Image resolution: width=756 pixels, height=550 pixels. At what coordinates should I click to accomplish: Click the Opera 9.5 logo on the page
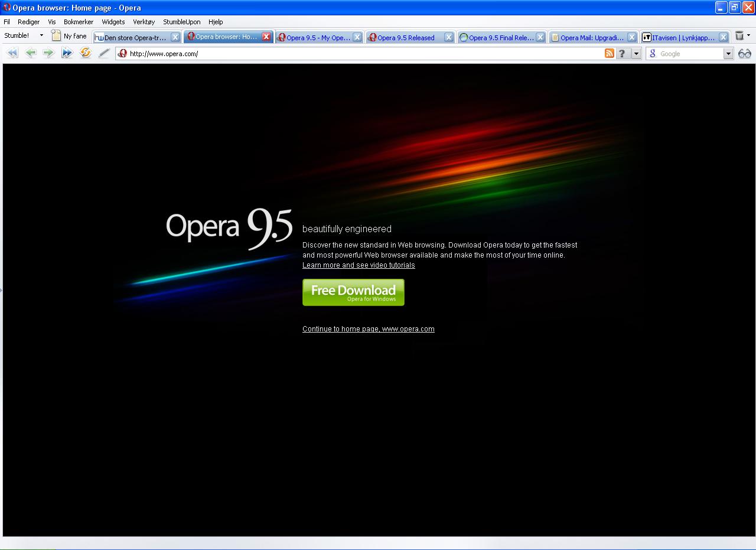click(229, 229)
